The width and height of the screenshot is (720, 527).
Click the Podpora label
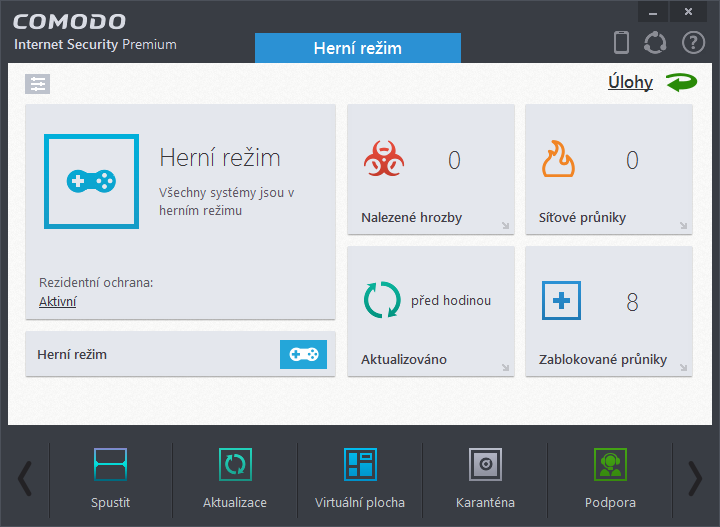coord(610,503)
